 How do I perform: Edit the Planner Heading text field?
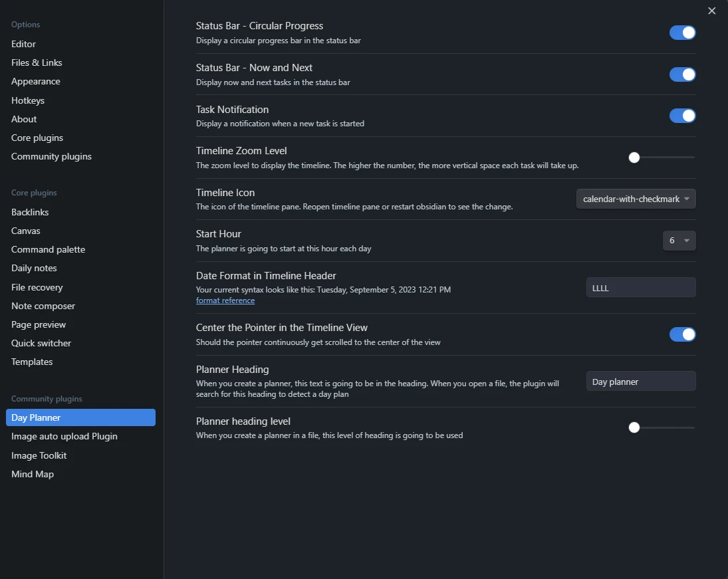(640, 382)
